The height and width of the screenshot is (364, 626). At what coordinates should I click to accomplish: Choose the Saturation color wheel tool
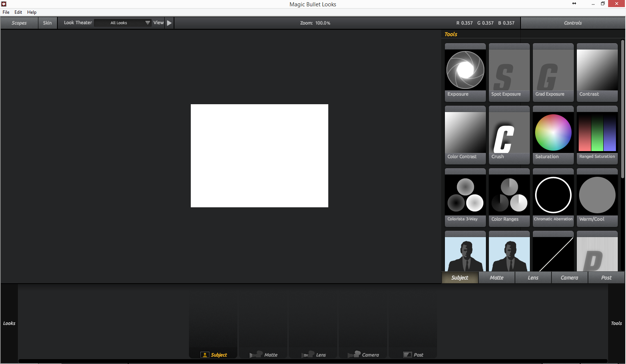pos(553,133)
